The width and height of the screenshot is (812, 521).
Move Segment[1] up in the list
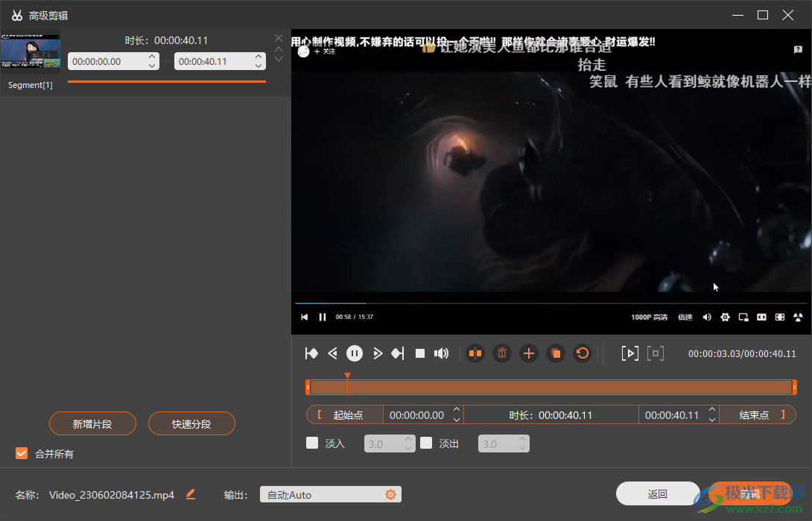point(279,50)
